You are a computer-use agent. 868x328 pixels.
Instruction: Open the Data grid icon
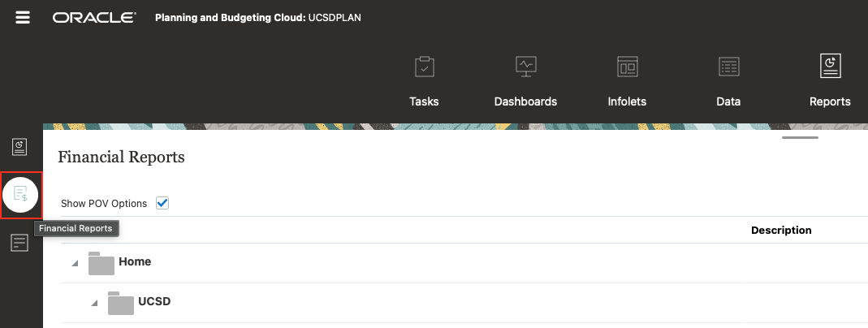(x=728, y=67)
